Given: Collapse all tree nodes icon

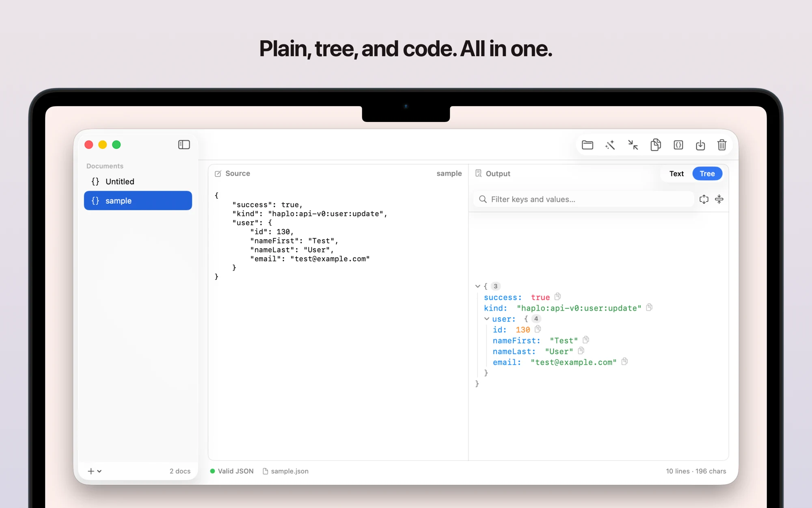Looking at the screenshot, I should pos(719,199).
